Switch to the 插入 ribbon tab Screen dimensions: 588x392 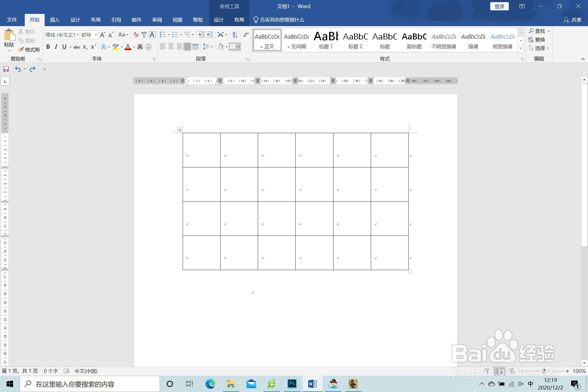tap(55, 20)
